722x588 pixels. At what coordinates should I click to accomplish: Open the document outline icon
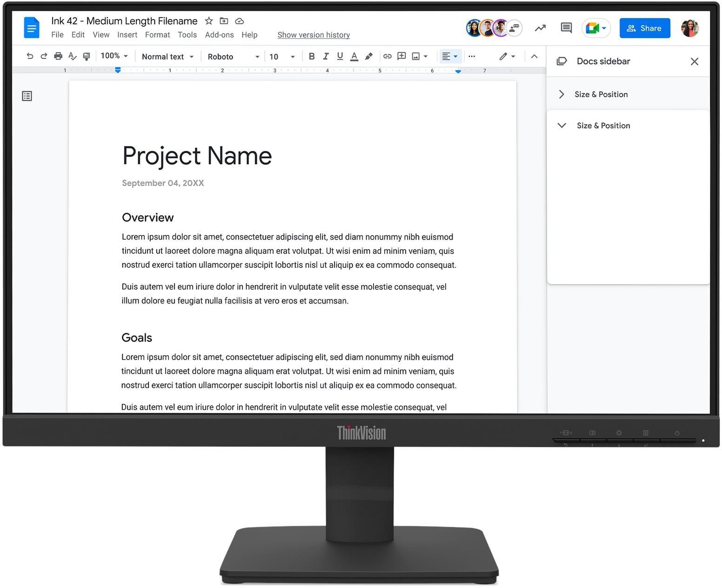coord(27,95)
